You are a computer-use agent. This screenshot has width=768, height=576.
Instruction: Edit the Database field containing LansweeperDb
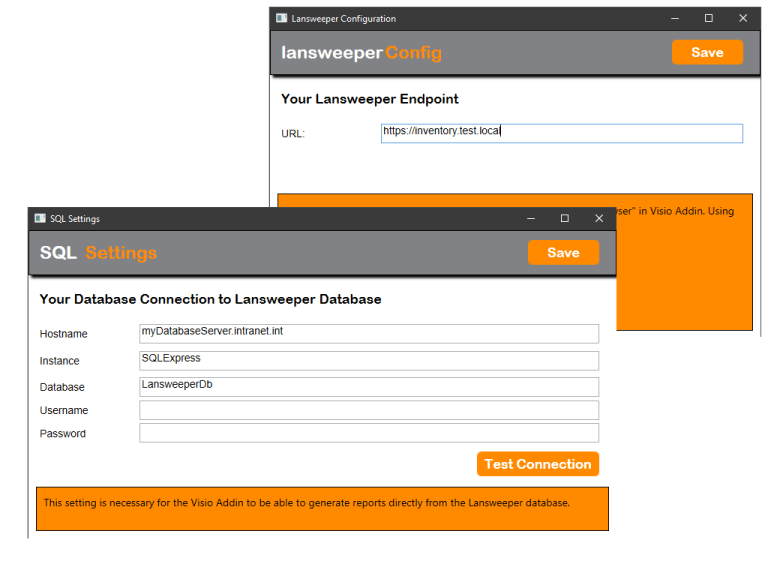[369, 387]
